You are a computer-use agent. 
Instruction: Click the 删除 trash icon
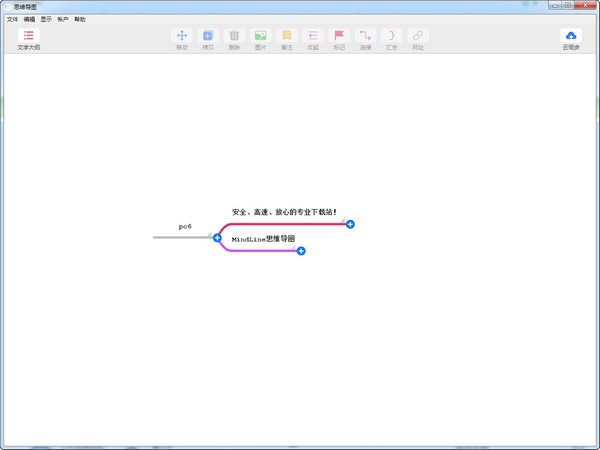tap(234, 36)
